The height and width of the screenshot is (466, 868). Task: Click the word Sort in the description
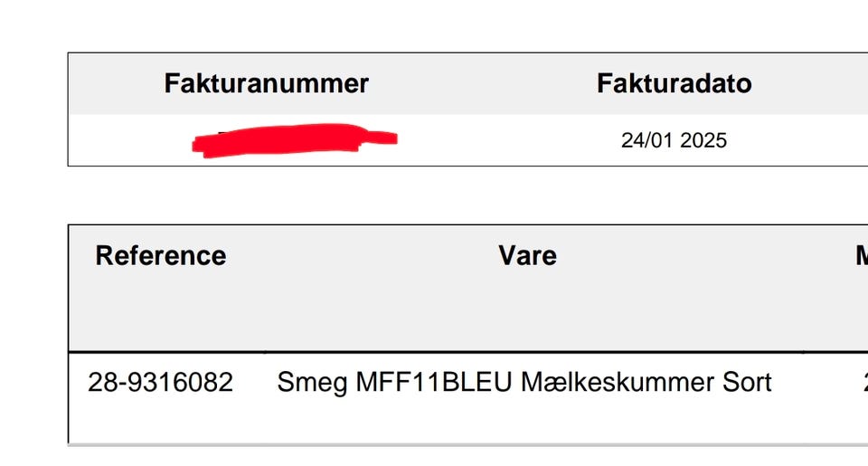pos(745,382)
